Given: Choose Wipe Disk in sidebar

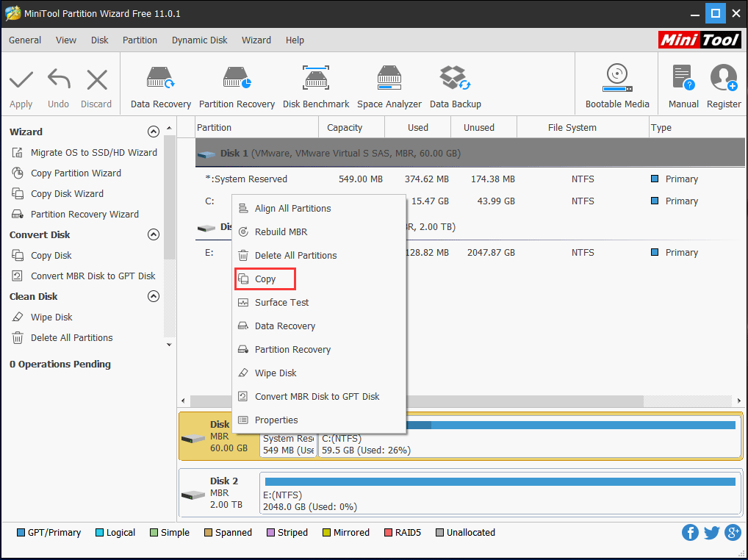Looking at the screenshot, I should click(42, 317).
